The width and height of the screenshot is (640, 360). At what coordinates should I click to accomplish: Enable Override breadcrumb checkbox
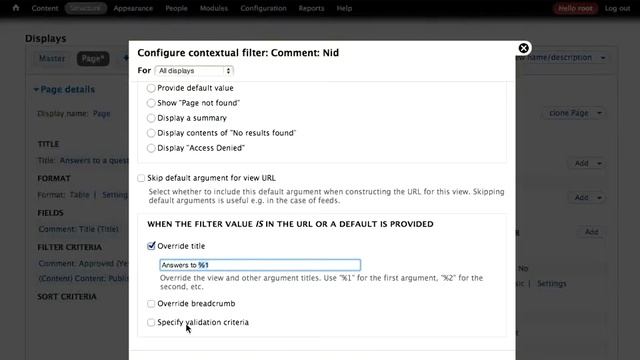(151, 304)
